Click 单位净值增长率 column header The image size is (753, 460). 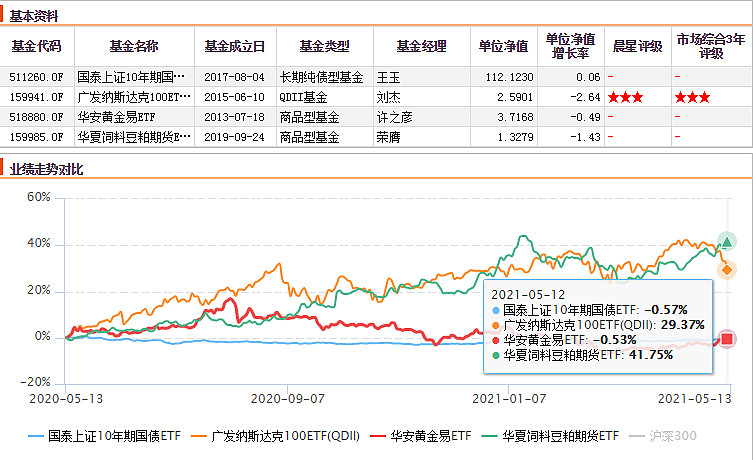point(571,46)
